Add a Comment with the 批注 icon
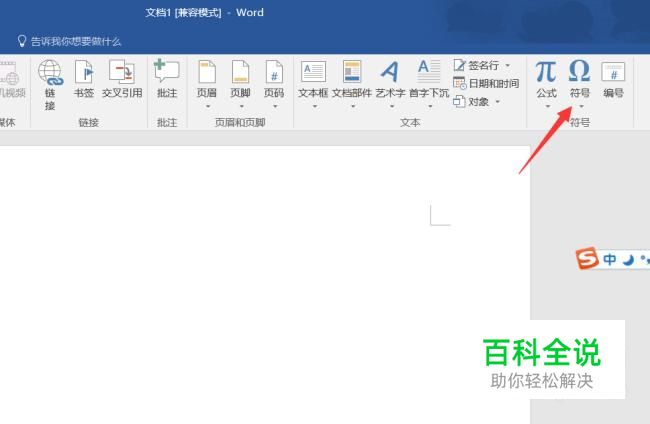This screenshot has width=650, height=424. (x=166, y=71)
